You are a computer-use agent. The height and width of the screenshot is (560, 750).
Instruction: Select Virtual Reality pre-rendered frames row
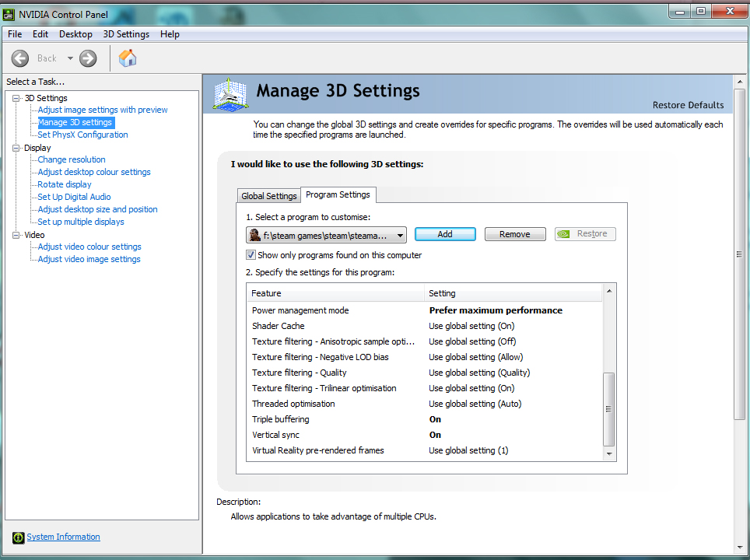425,450
